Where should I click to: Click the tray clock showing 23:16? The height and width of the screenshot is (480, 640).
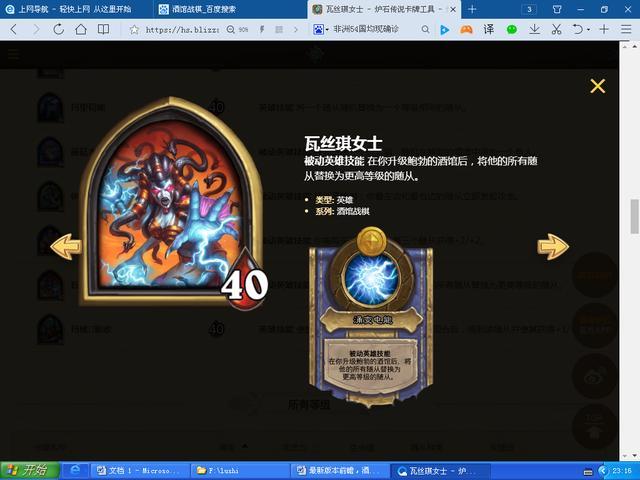(x=622, y=471)
